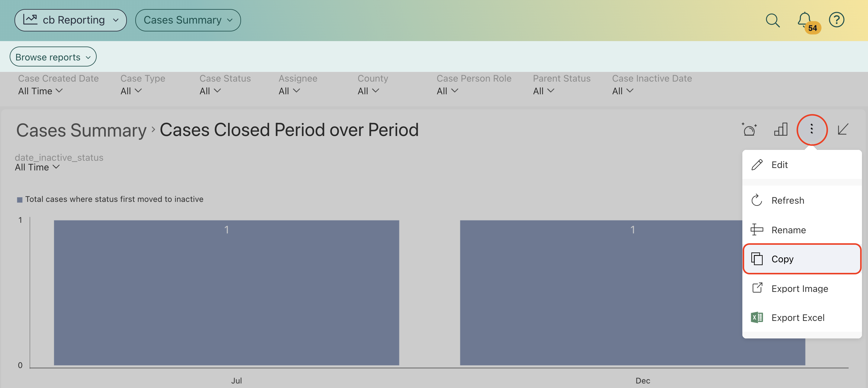Click the bar chart visualization icon
Screen dimensions: 868x388
tap(780, 129)
